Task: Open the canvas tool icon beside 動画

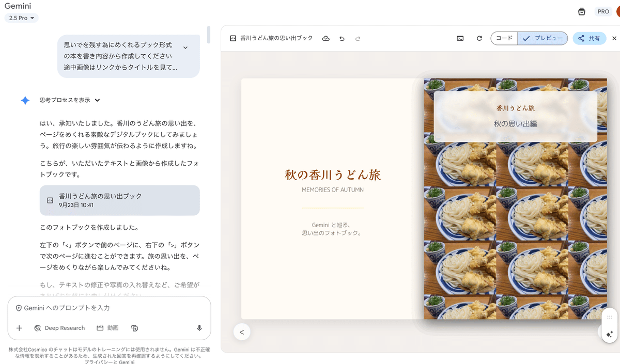Action: (134, 328)
